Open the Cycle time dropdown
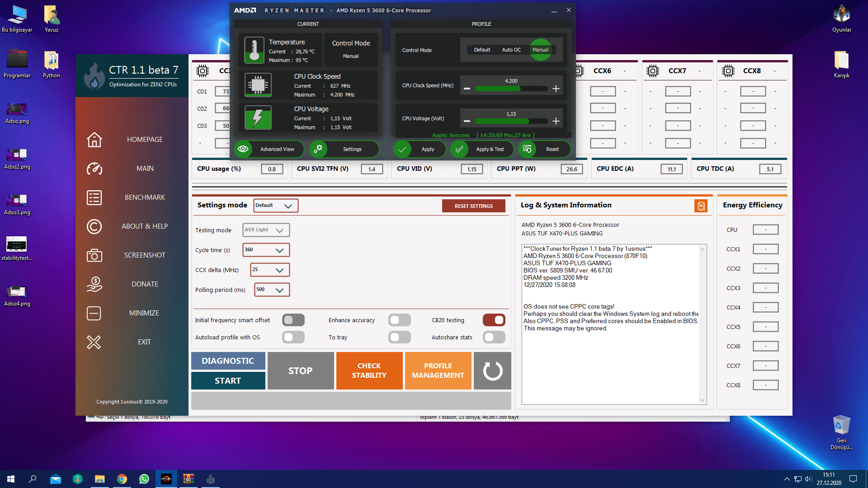This screenshot has width=868, height=488. point(266,250)
